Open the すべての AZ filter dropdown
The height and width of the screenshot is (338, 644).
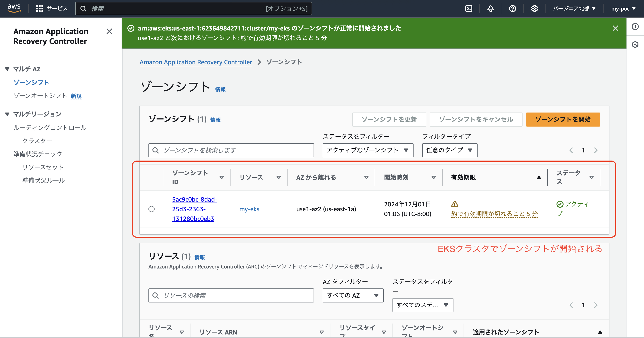pos(353,295)
